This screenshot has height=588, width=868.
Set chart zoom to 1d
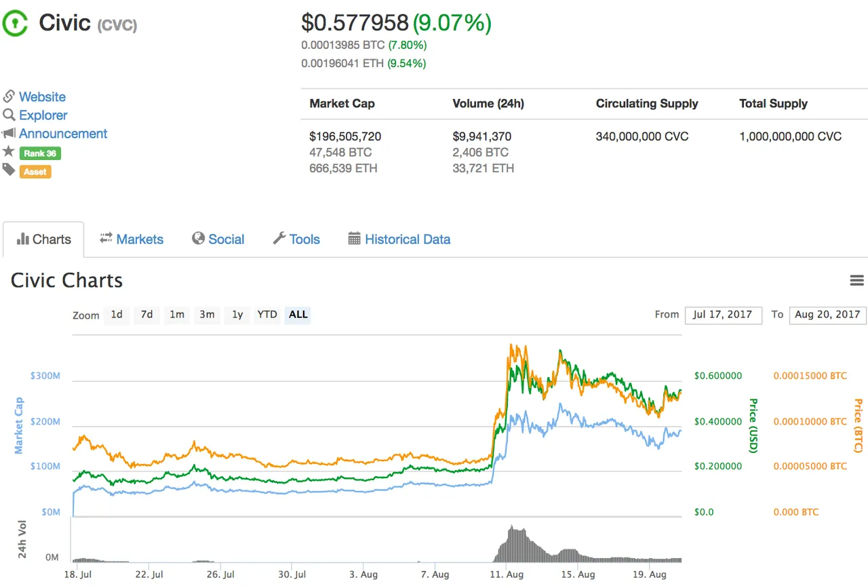point(117,315)
